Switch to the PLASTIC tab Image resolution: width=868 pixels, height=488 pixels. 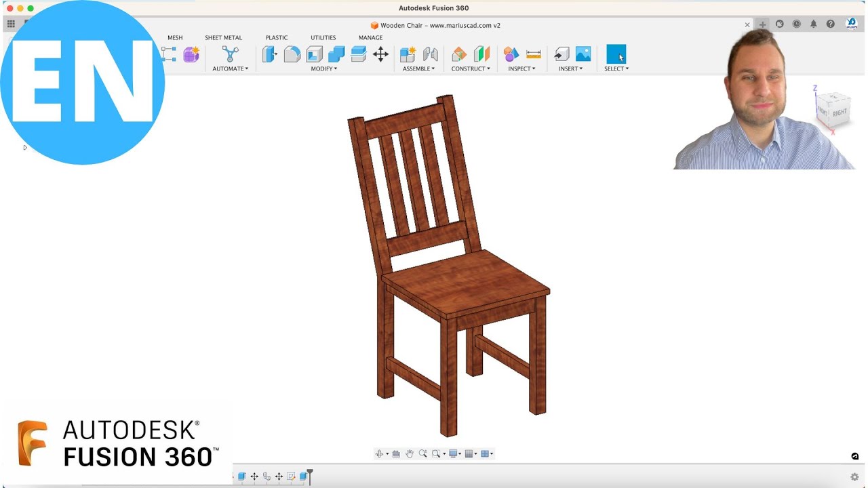(x=277, y=38)
